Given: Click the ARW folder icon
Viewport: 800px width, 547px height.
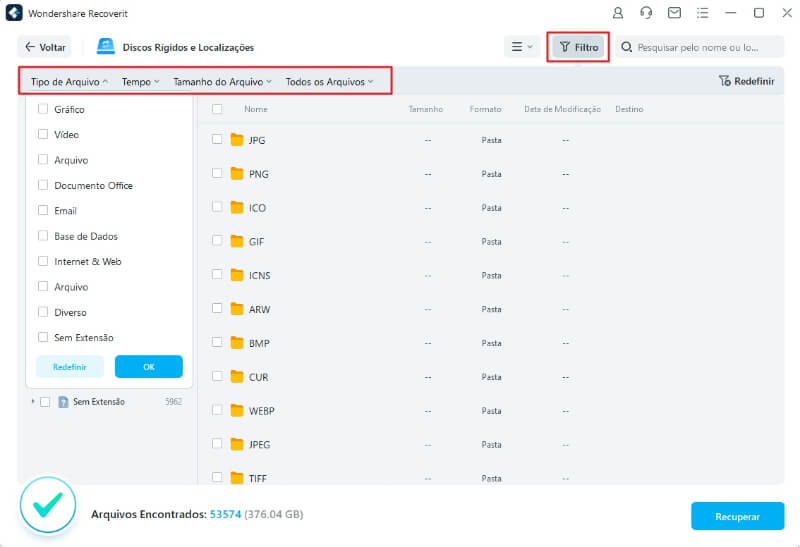Looking at the screenshot, I should coord(237,309).
